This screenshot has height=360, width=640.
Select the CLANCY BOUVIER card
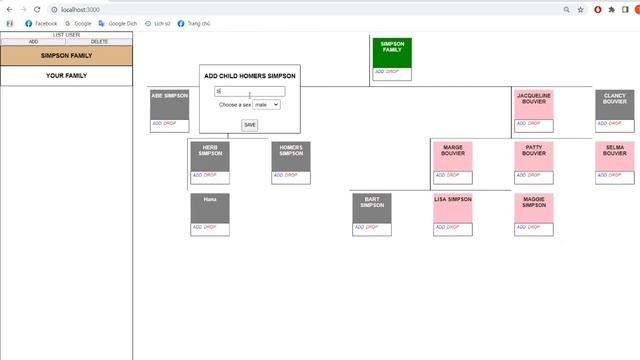(615, 104)
